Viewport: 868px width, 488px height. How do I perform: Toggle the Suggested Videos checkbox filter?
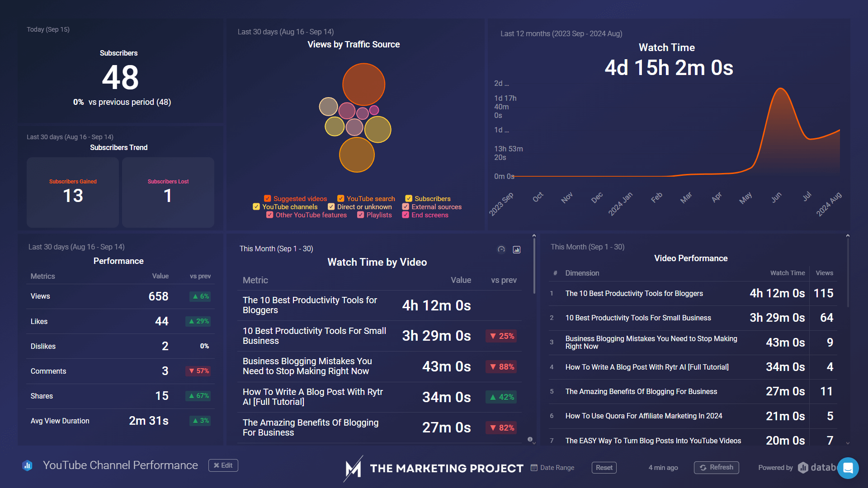(x=268, y=198)
